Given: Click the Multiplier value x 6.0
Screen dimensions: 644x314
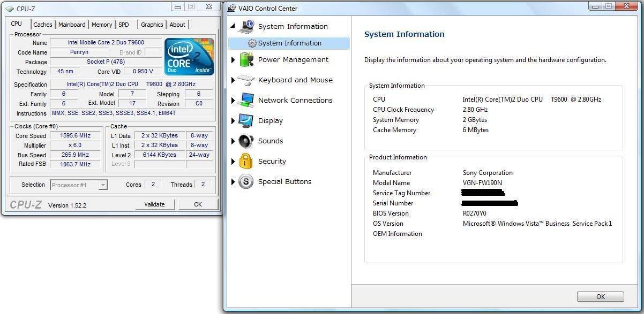Looking at the screenshot, I should 75,145.
